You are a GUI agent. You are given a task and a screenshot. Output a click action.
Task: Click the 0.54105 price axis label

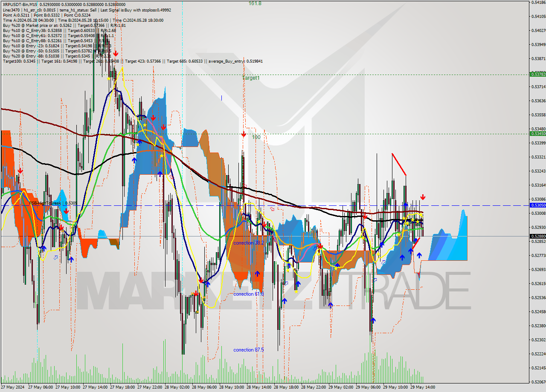click(x=539, y=16)
